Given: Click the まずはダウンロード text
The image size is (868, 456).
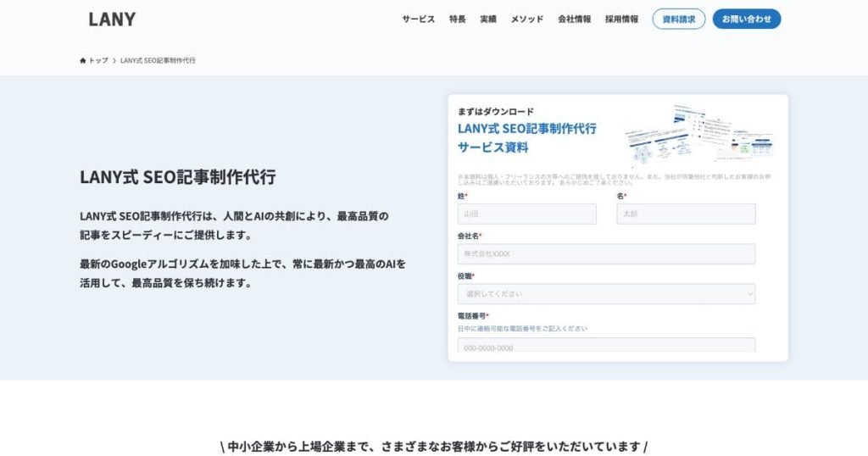Looking at the screenshot, I should (x=495, y=111).
